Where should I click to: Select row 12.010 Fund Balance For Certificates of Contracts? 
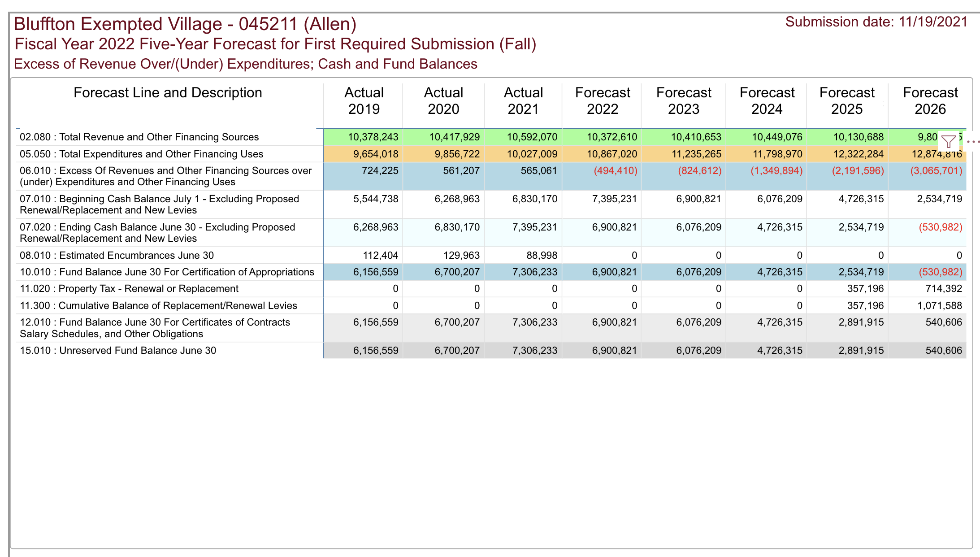click(155, 328)
